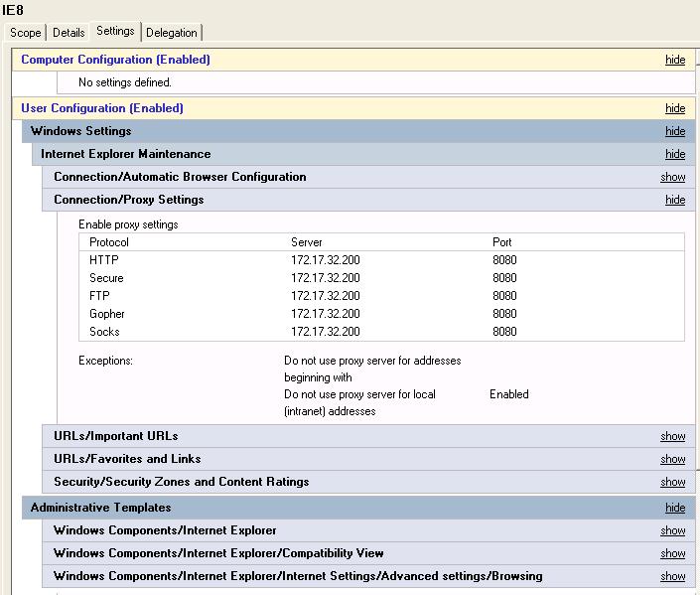The image size is (700, 595).
Task: Collapse Windows Settings via hide link
Action: (675, 131)
